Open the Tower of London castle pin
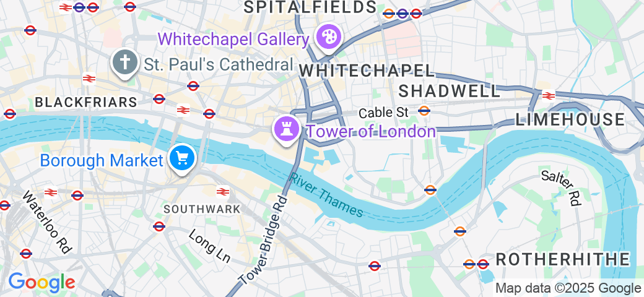644x297 pixels. tap(287, 130)
